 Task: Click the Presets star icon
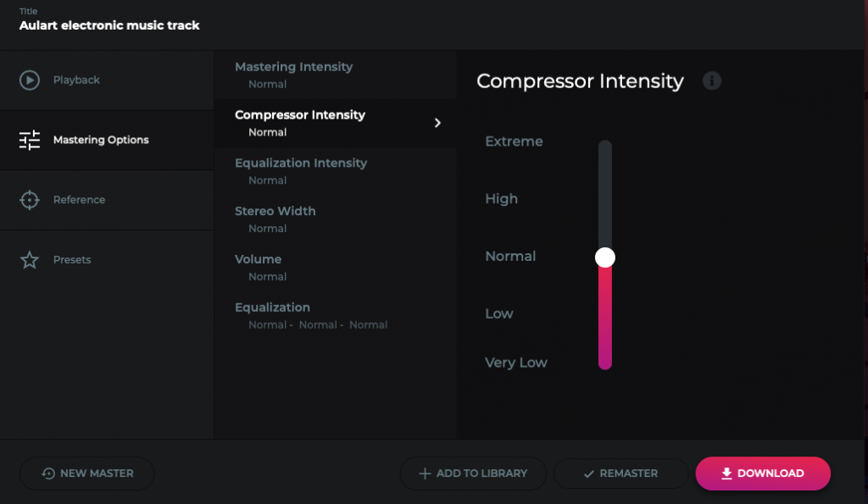click(x=28, y=259)
